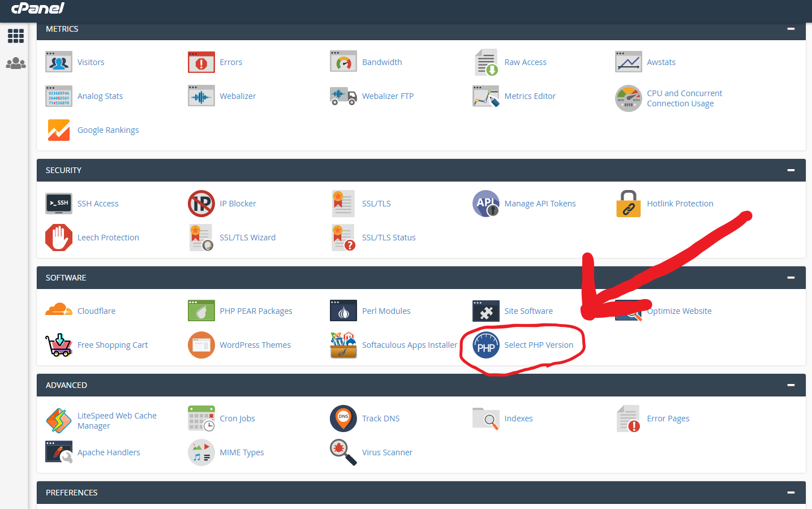The width and height of the screenshot is (812, 509).
Task: Collapse the Security section
Action: click(x=791, y=170)
